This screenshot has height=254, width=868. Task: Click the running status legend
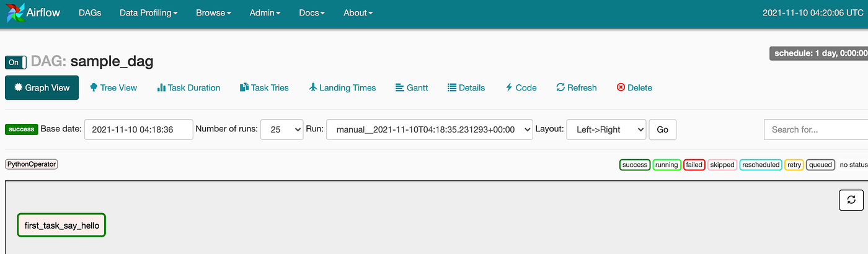(666, 165)
